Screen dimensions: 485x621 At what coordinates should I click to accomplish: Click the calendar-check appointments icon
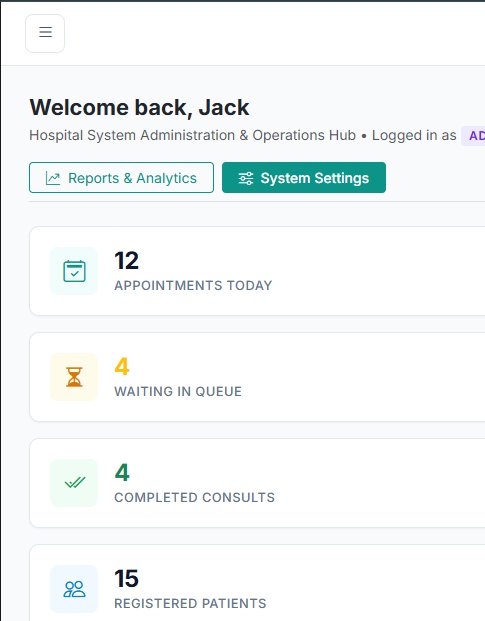pyautogui.click(x=74, y=271)
